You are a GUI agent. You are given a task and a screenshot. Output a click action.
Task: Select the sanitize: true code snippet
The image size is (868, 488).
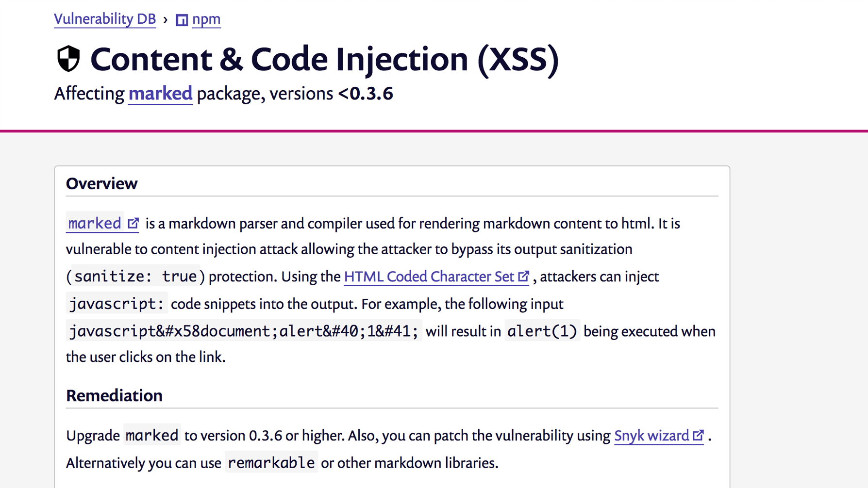134,276
